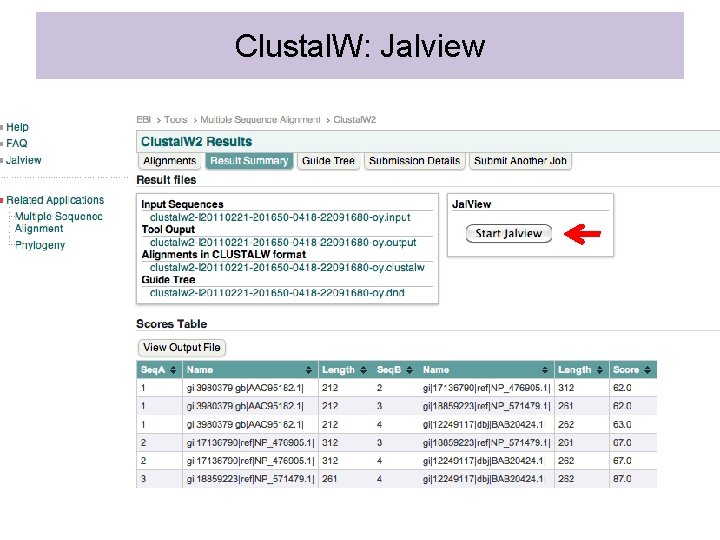Open Related Applications link
720x540 pixels.
point(55,200)
